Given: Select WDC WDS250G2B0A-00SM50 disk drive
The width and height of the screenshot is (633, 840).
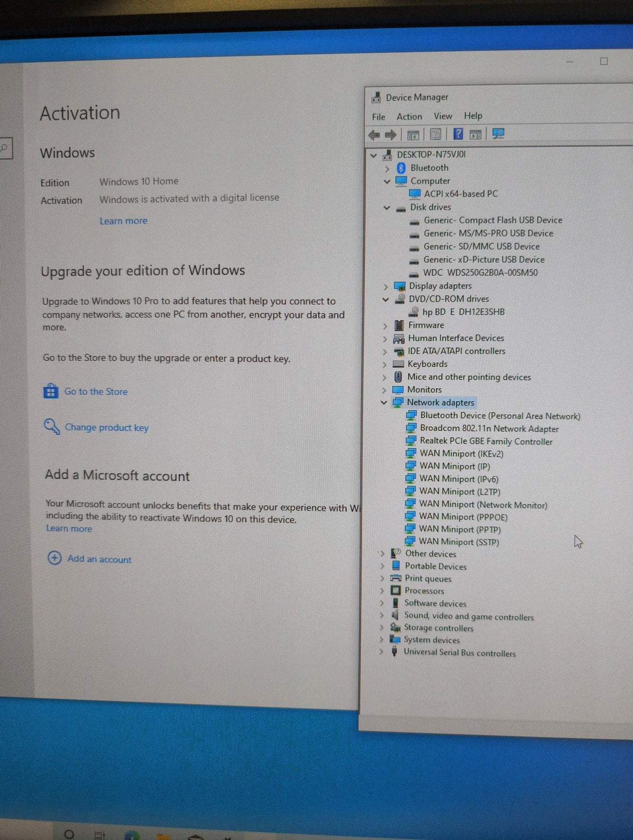Looking at the screenshot, I should [480, 273].
